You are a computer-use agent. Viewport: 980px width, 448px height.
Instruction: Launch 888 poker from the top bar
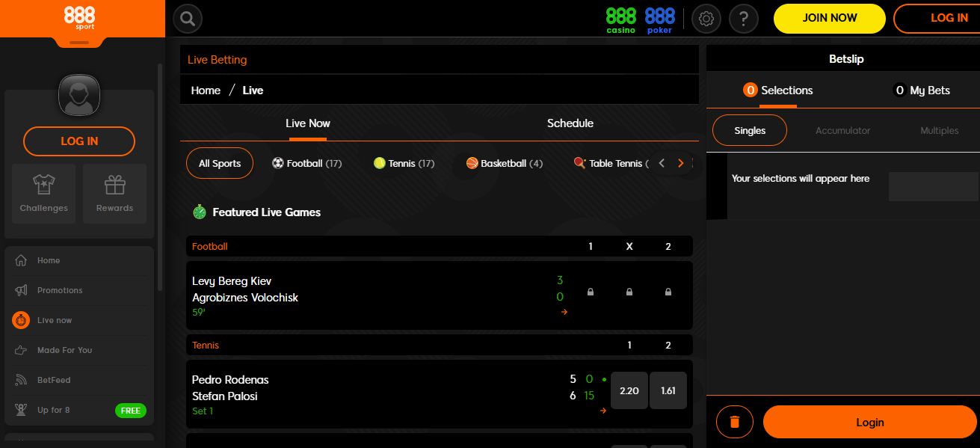[659, 18]
